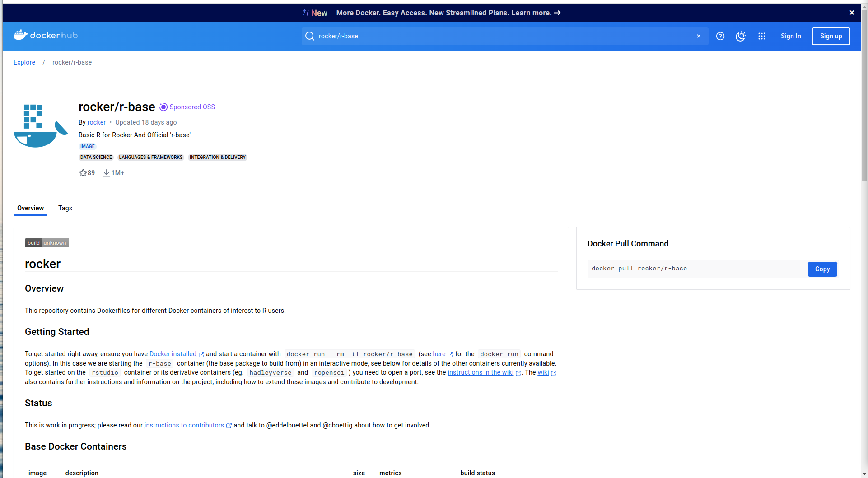Click the search magnifier icon
The image size is (868, 478).
point(310,36)
